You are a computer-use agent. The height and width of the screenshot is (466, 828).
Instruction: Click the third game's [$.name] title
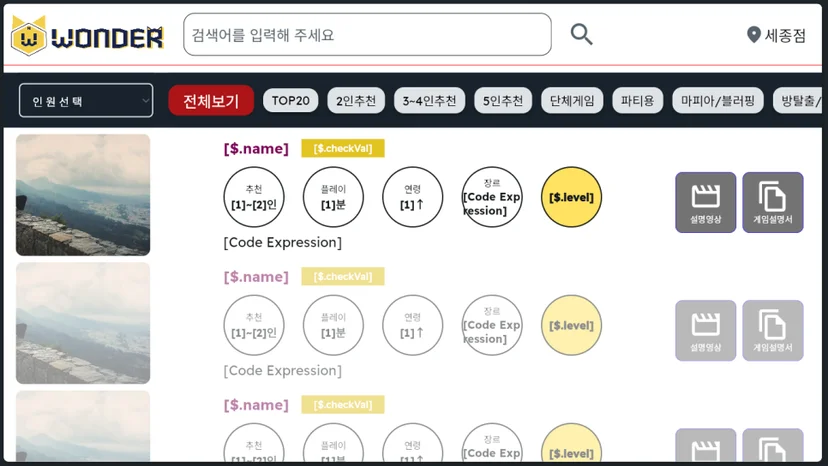pyautogui.click(x=256, y=405)
